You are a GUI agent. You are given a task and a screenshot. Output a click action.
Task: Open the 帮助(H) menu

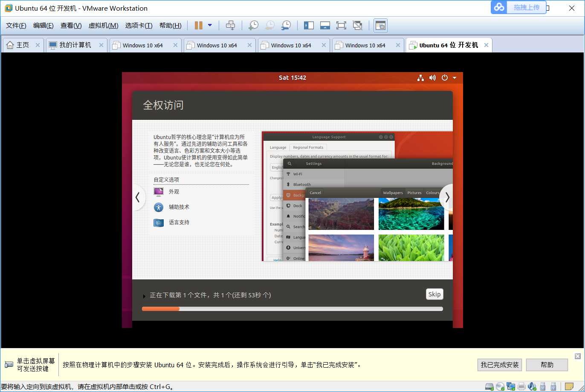[x=170, y=26]
